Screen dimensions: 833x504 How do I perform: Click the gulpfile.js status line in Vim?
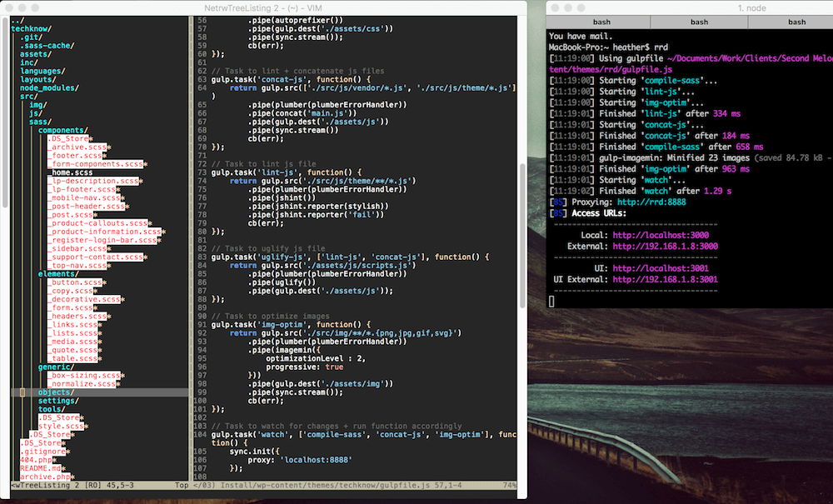[x=354, y=486]
